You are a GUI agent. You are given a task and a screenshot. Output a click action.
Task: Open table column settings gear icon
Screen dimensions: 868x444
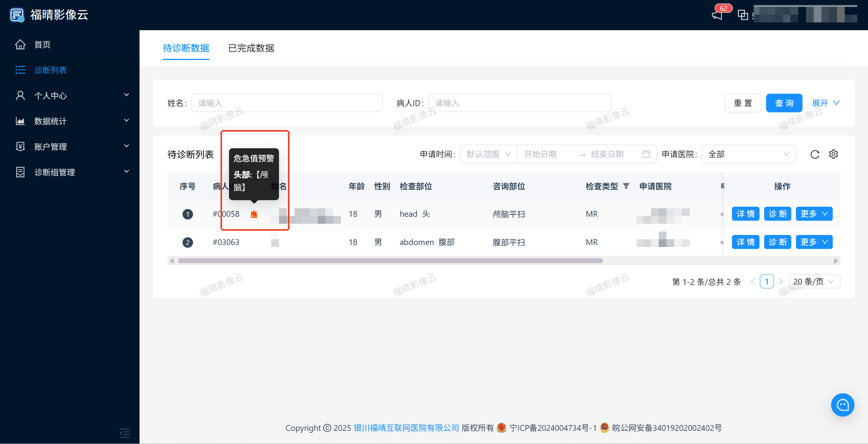[833, 154]
